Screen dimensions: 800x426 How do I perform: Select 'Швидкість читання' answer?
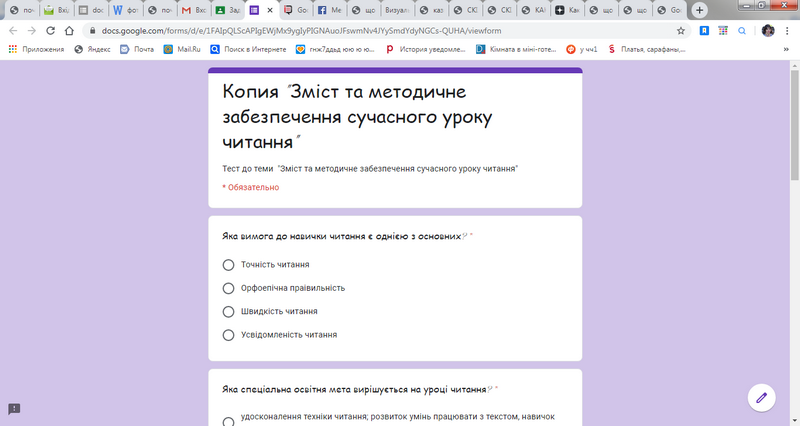point(229,312)
